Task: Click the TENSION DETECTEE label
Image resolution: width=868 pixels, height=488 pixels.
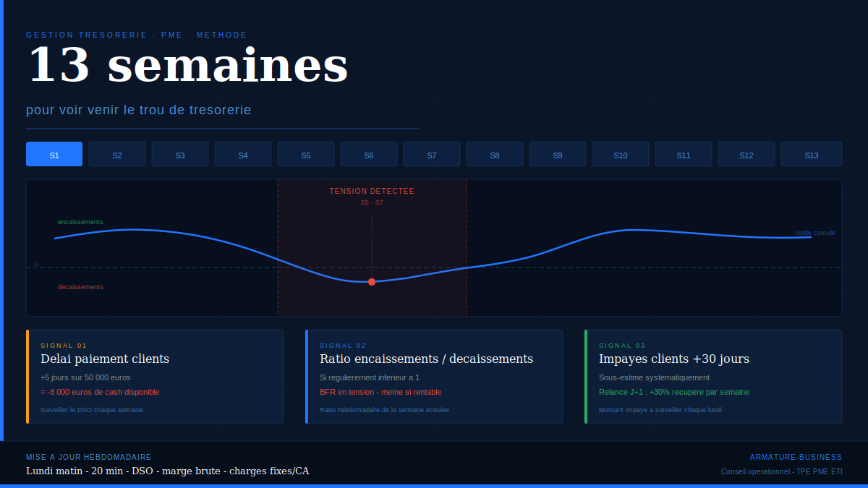Action: [372, 192]
